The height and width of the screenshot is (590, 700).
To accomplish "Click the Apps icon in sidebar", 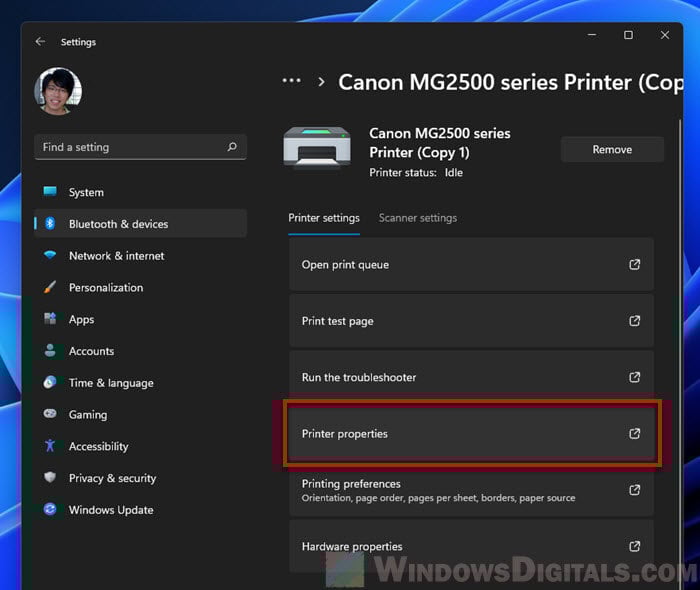I will tap(50, 319).
